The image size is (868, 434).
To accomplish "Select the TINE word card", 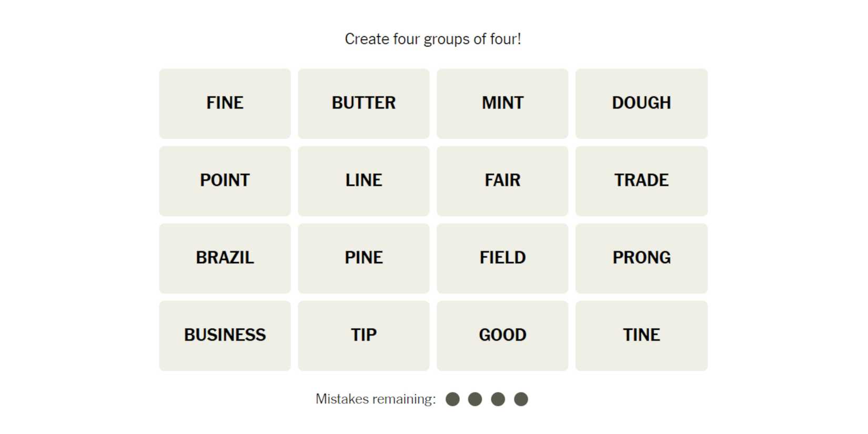I will coord(641,335).
